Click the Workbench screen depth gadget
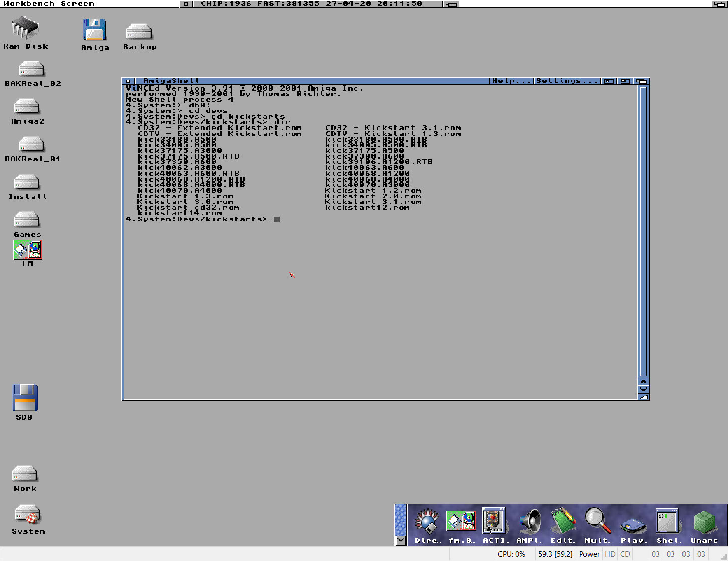Viewport: 728px width, 561px height. tap(719, 4)
